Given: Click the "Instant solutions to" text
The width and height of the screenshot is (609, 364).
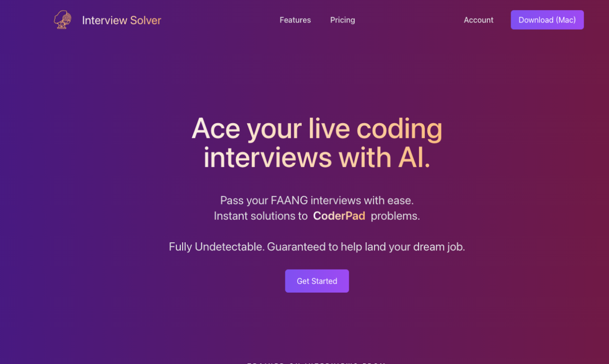Looking at the screenshot, I should tap(260, 216).
